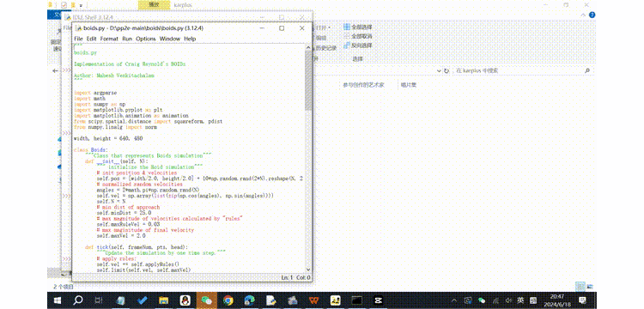Click the magnifier icon in Explorer search box
The width and height of the screenshot is (644, 309).
[587, 71]
